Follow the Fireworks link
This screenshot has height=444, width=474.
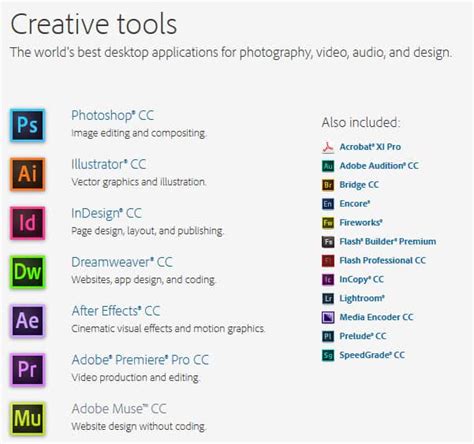361,223
